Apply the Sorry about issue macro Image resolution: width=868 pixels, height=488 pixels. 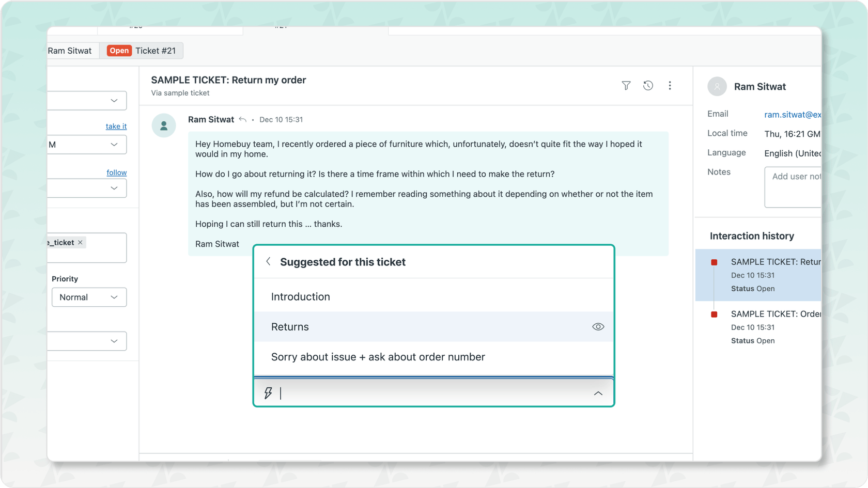point(378,356)
